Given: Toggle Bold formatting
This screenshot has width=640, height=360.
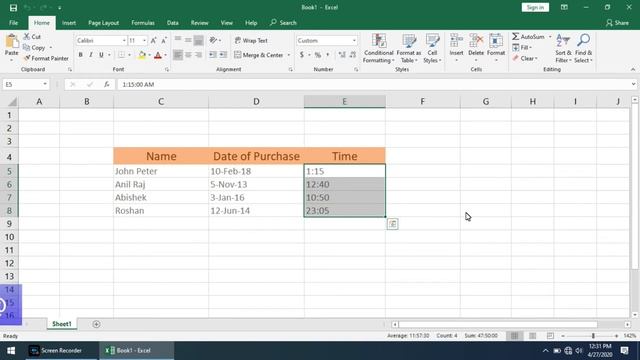Looking at the screenshot, I should click(x=80, y=55).
